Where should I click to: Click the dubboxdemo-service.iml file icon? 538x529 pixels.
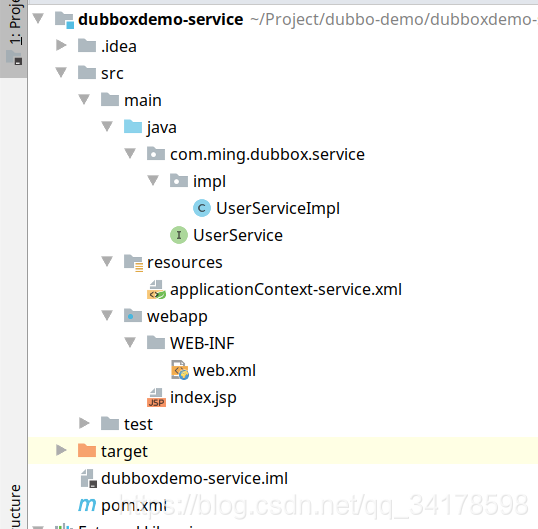coord(89,478)
